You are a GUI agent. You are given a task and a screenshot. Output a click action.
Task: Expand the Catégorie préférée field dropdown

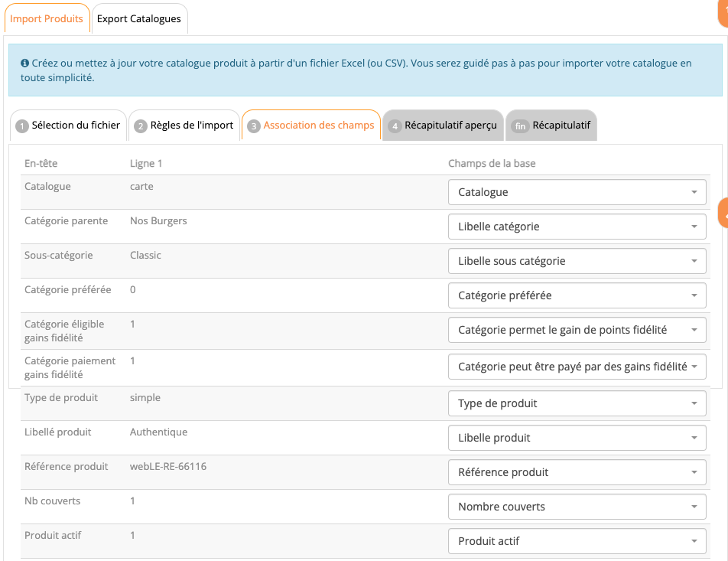pyautogui.click(x=577, y=296)
